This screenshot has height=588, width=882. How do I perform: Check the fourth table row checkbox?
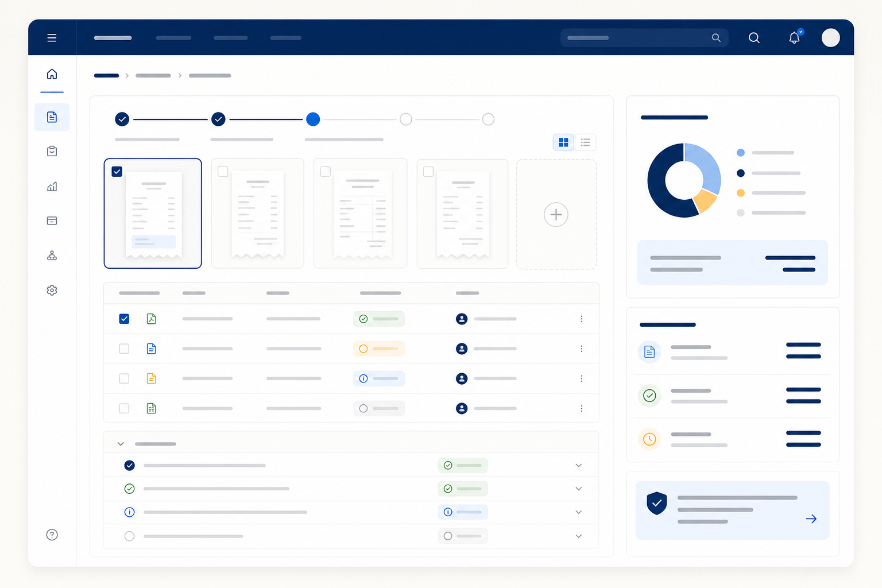click(124, 408)
